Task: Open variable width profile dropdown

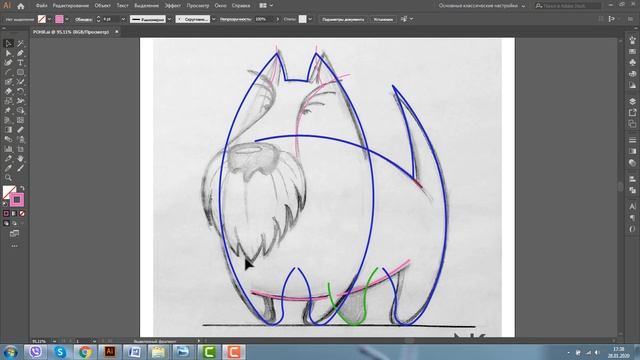Action: click(x=169, y=19)
